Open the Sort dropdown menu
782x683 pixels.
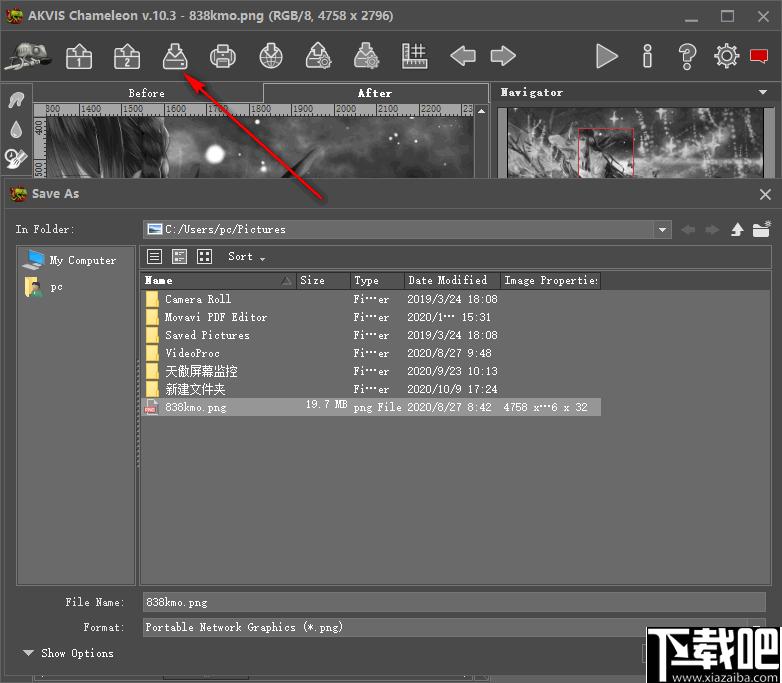point(246,256)
